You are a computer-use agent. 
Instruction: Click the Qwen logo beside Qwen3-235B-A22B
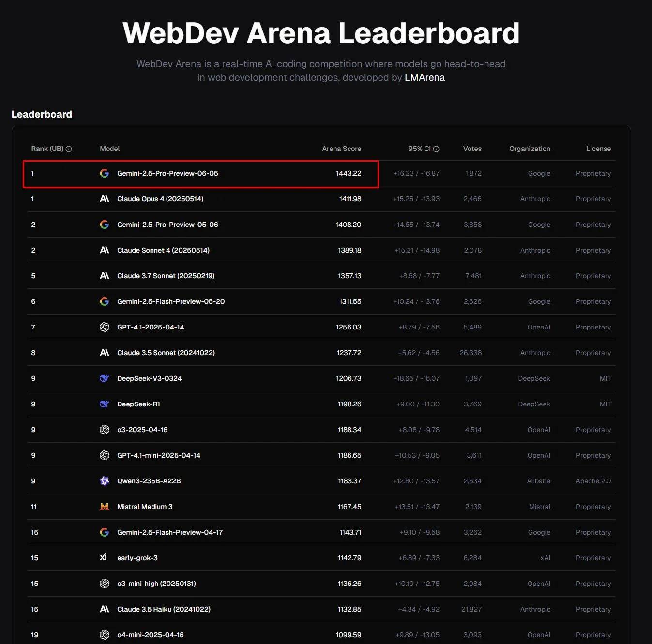click(104, 481)
